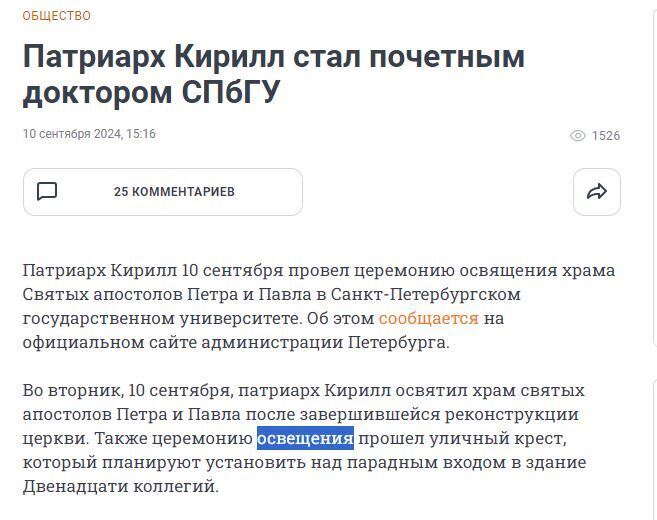Click the phrase Двенадцати коллегий
This screenshot has width=657, height=520.
point(118,487)
